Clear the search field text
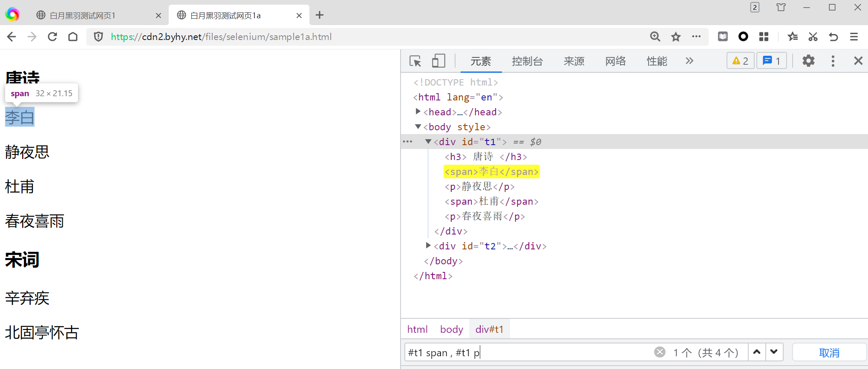The height and width of the screenshot is (369, 868). pos(660,352)
